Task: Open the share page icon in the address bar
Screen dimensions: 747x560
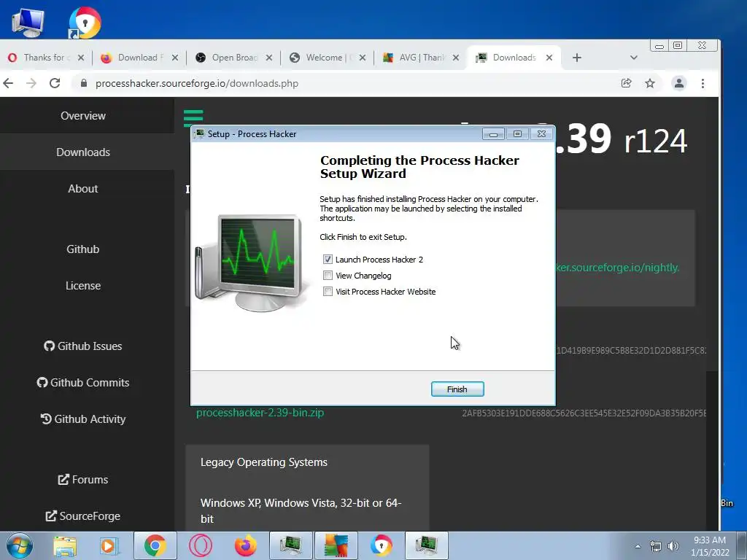Action: pos(626,83)
